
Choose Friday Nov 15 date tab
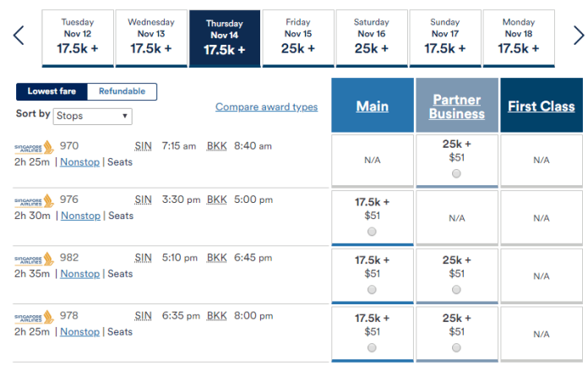click(298, 38)
